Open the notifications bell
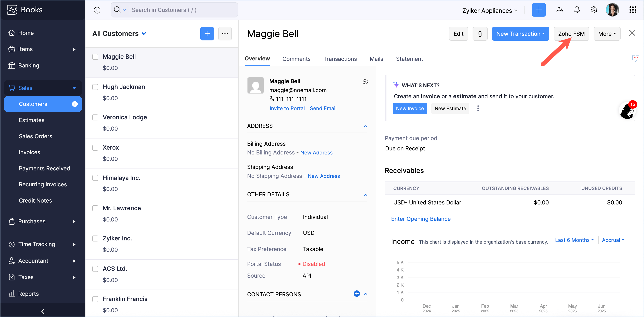Viewport: 644px width, 317px height. pyautogui.click(x=577, y=10)
